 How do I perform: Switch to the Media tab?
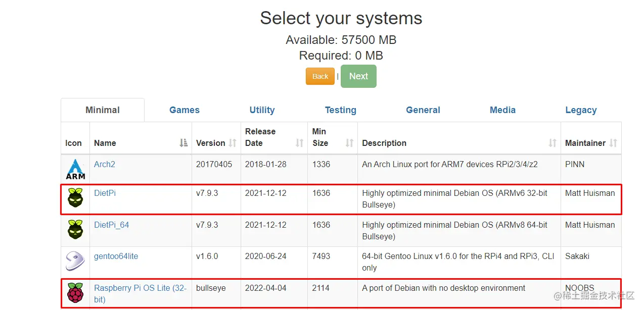pyautogui.click(x=503, y=110)
